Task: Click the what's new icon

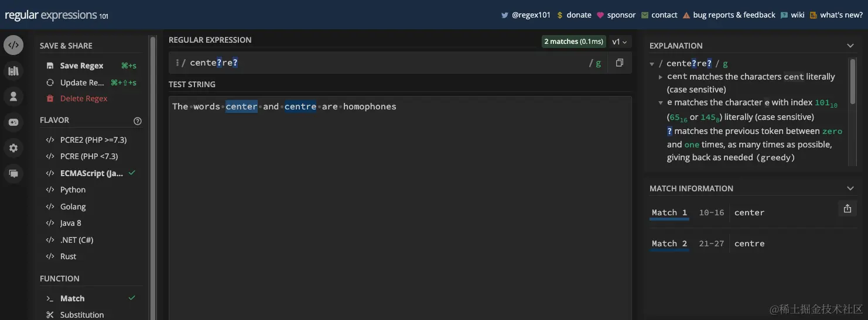Action: (814, 15)
